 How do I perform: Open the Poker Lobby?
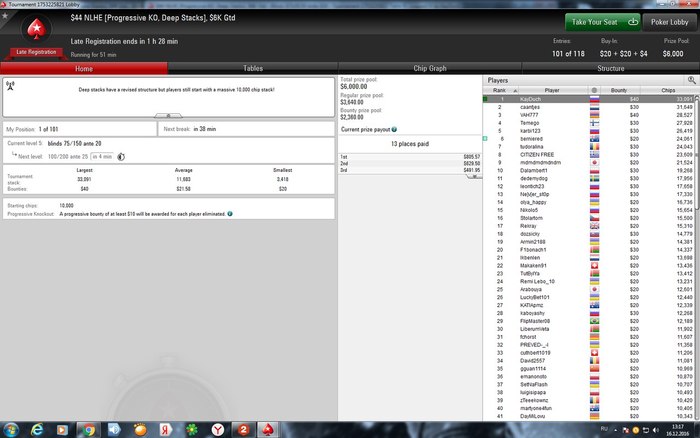[669, 22]
